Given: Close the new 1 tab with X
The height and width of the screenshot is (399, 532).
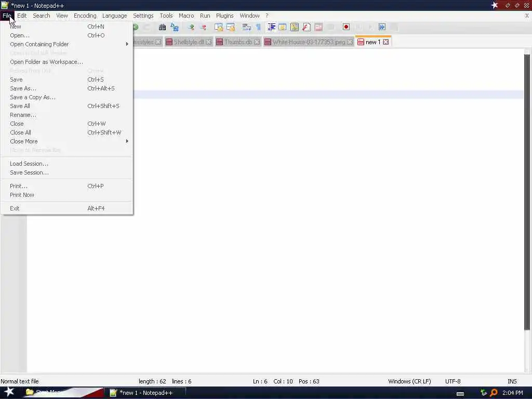Looking at the screenshot, I should [386, 42].
